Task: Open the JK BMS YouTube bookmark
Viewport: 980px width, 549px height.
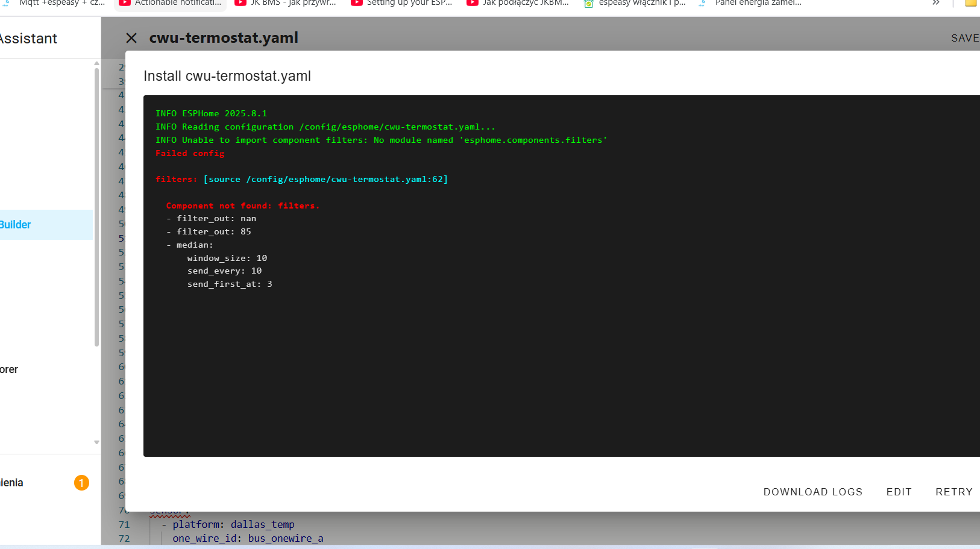Action: coord(286,3)
